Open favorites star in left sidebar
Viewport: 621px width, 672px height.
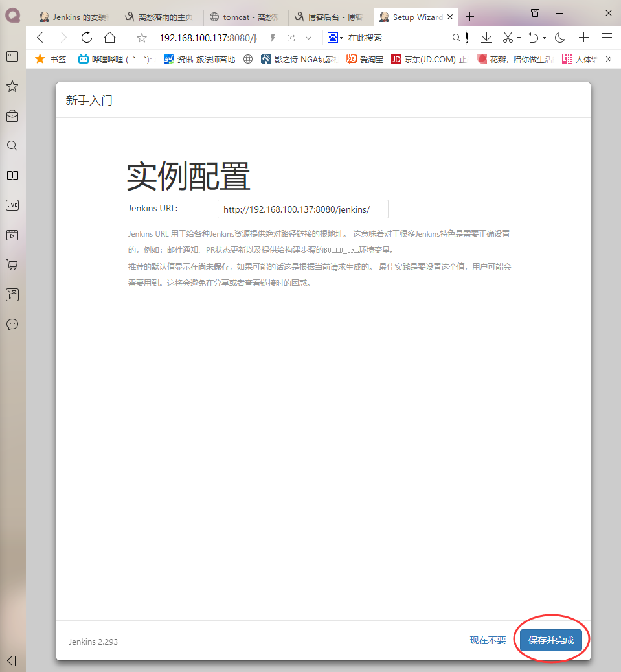(12, 87)
